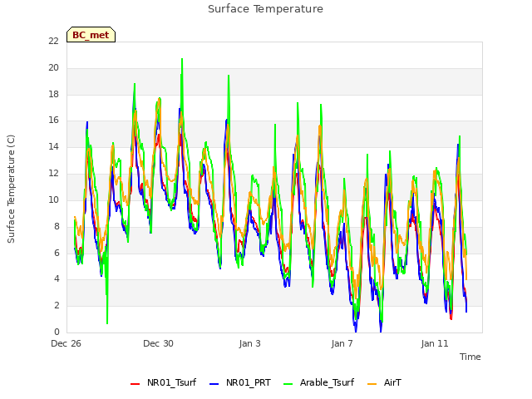Click the 20 y-axis tick label
The height and width of the screenshot is (399, 532).
pos(53,67)
